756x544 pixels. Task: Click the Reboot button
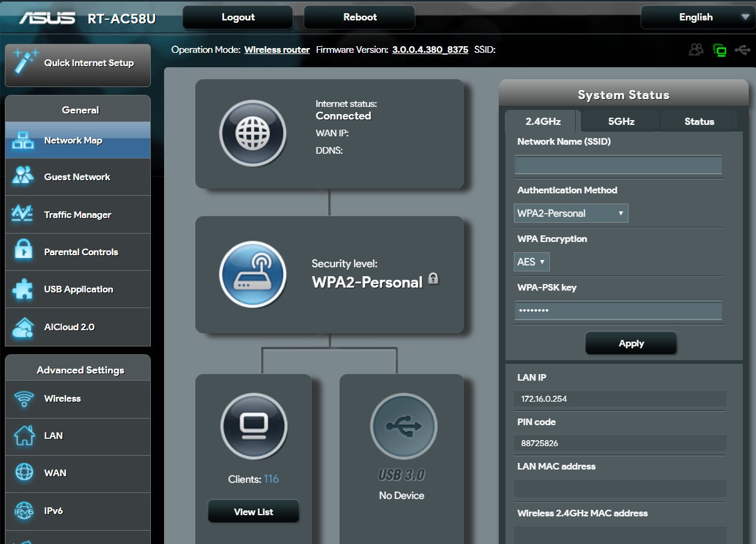pyautogui.click(x=359, y=17)
